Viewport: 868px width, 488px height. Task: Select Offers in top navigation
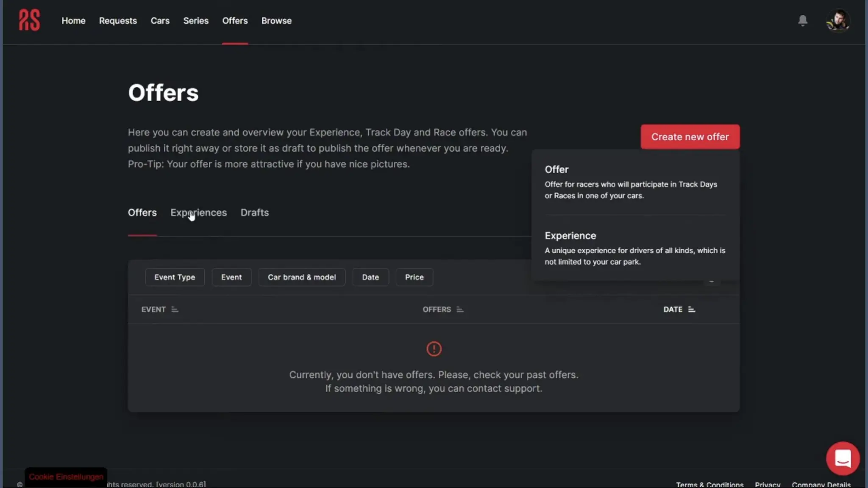point(235,21)
